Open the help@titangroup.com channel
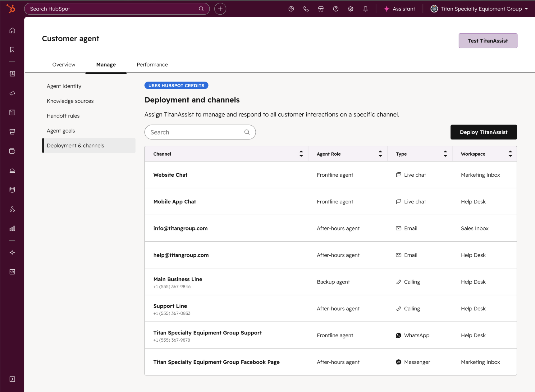The image size is (535, 392). click(x=181, y=255)
